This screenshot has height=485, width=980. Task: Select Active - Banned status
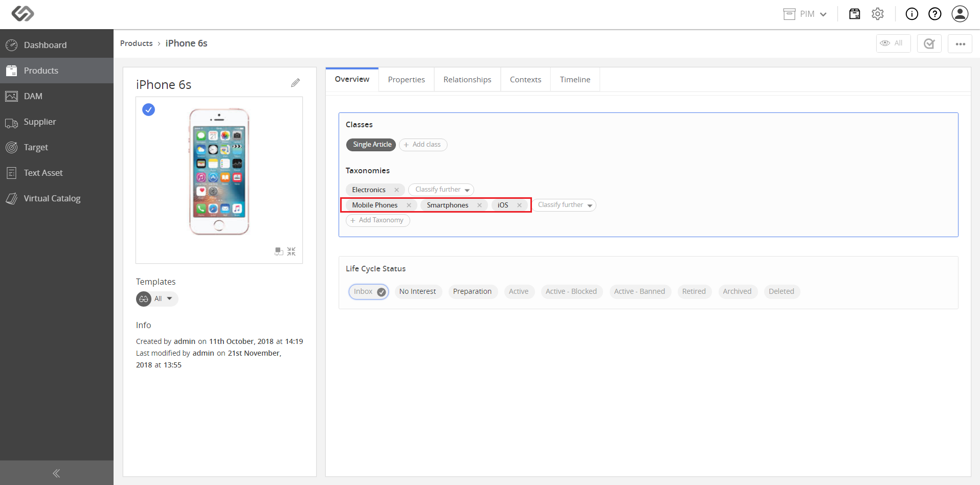point(639,292)
